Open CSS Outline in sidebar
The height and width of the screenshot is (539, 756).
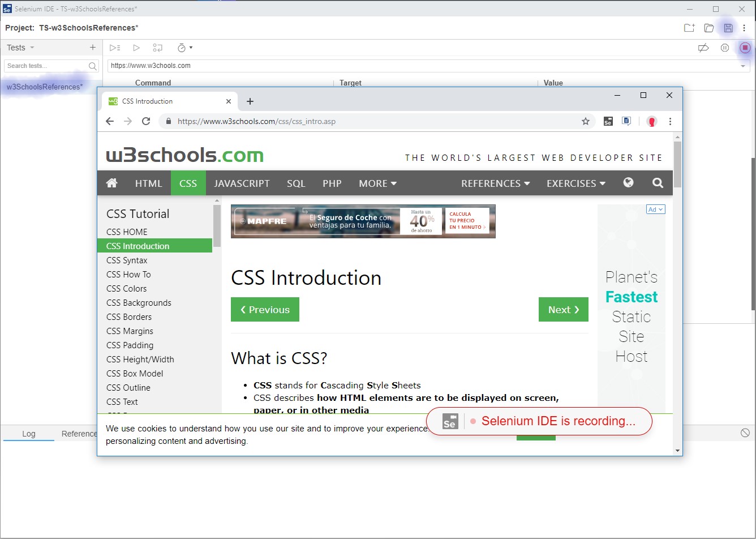128,388
